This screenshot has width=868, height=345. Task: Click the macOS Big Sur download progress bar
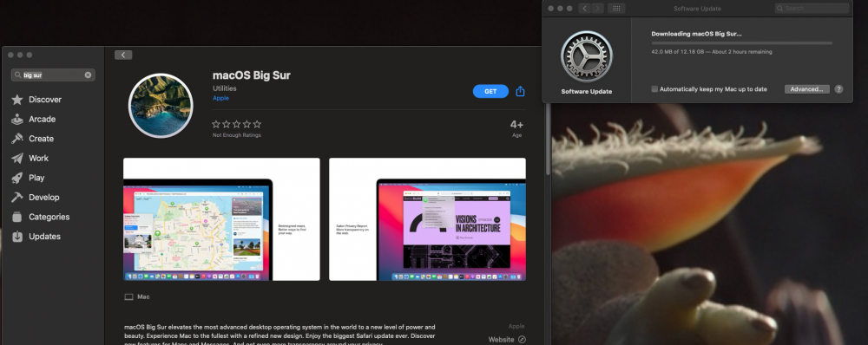(742, 43)
